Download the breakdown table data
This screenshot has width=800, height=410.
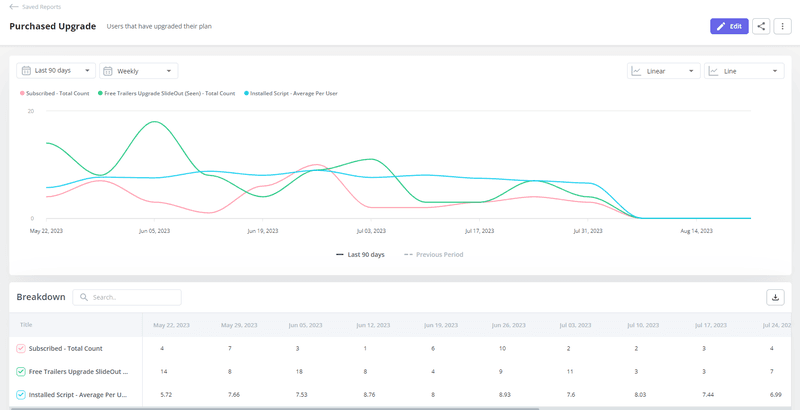point(775,297)
